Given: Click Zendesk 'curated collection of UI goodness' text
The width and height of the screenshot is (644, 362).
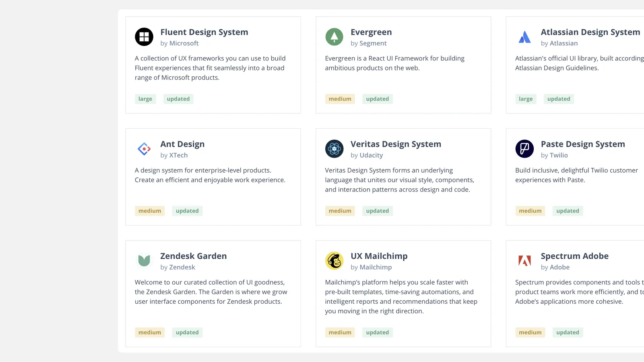Looking at the screenshot, I should 211,292.
